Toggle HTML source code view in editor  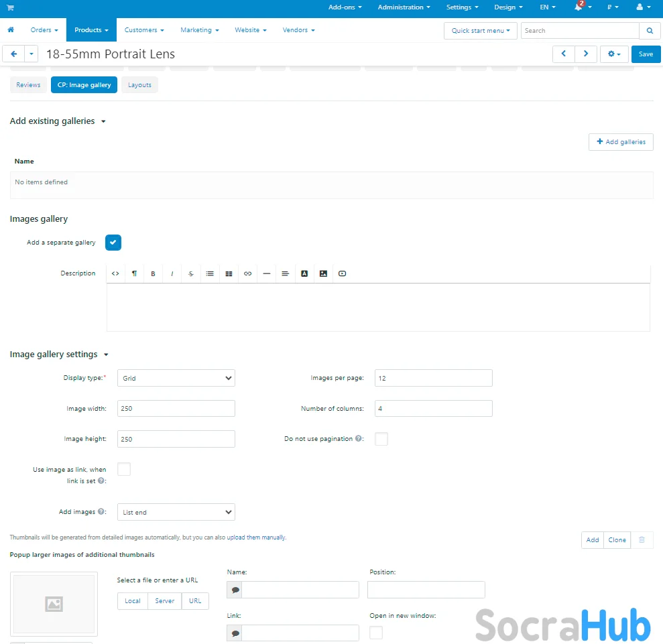[x=115, y=274]
